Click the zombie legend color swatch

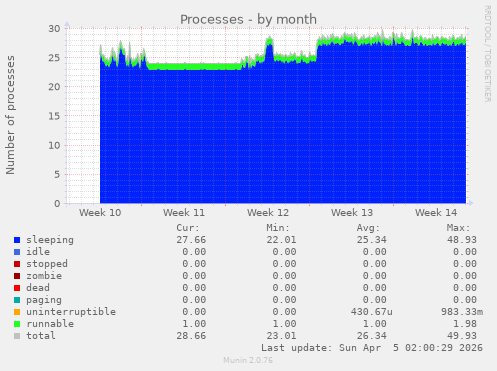coord(17,276)
